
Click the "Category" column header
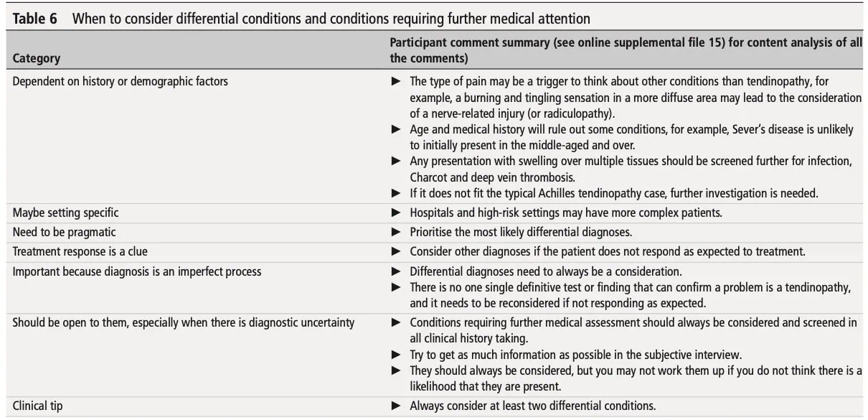click(x=37, y=58)
